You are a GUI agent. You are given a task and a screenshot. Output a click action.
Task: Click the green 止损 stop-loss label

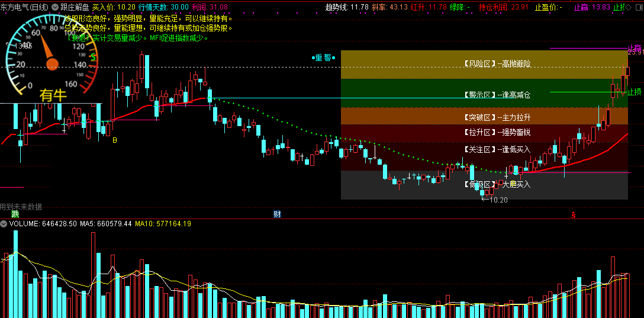635,92
